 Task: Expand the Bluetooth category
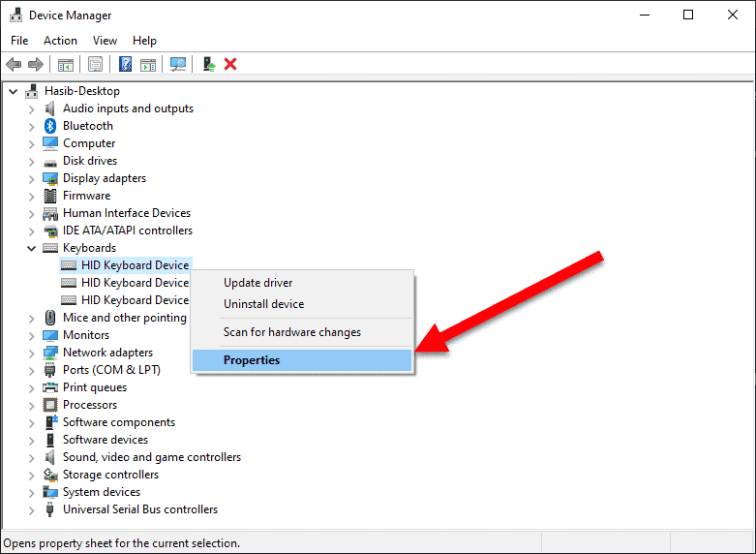tap(31, 127)
